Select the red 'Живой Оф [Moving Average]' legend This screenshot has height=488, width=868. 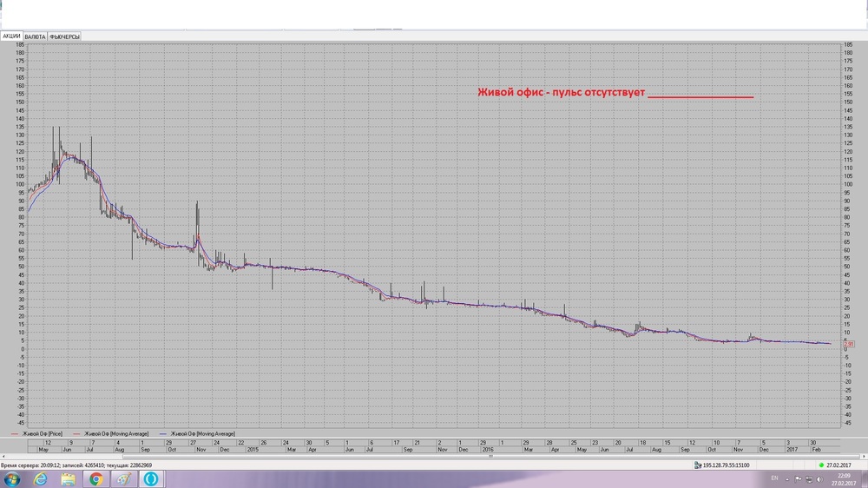[111, 433]
